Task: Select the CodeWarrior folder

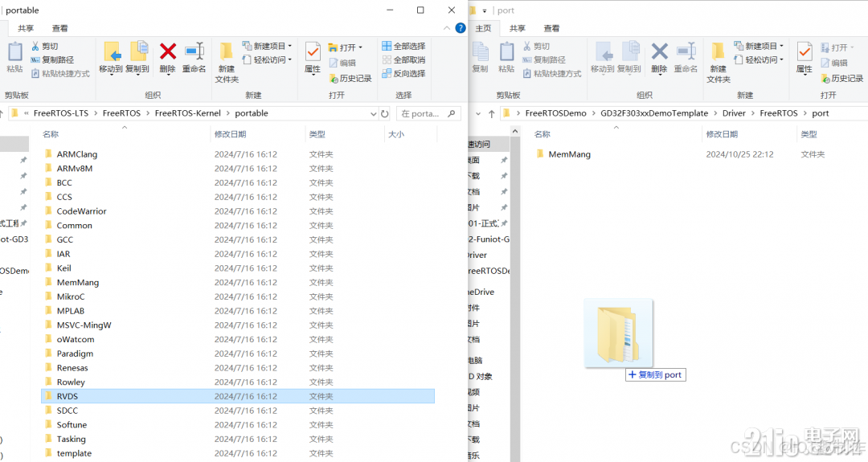Action: point(81,211)
